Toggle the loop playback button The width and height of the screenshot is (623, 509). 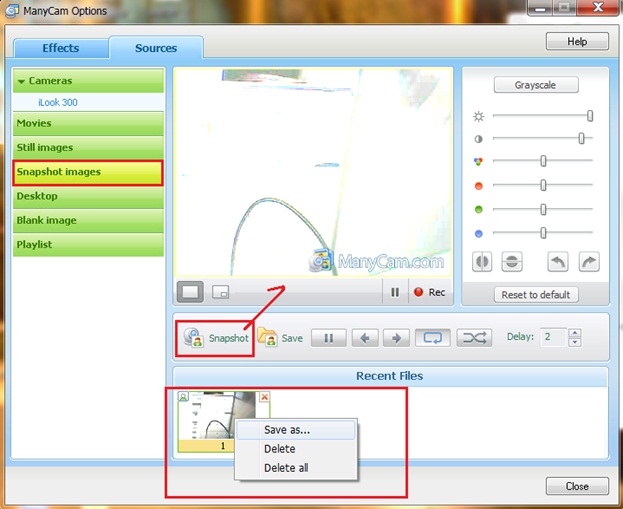coord(432,338)
